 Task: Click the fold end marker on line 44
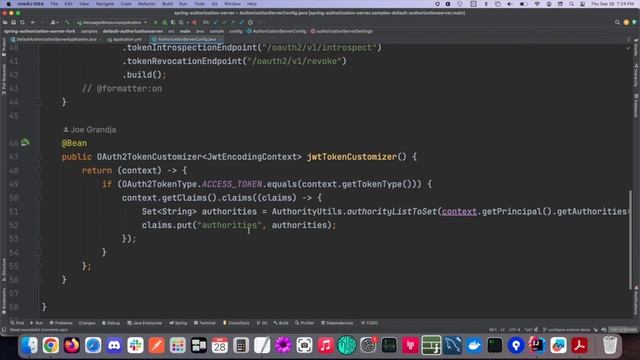[39, 102]
